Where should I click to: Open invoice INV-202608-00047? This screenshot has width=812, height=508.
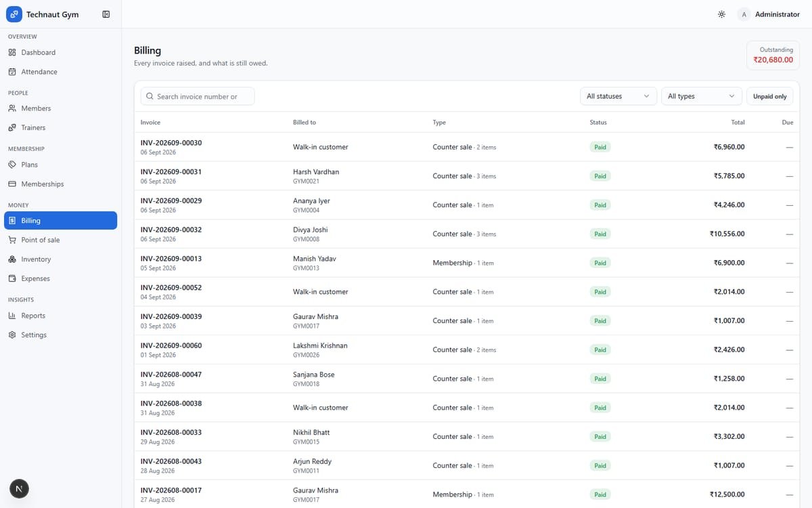171,375
